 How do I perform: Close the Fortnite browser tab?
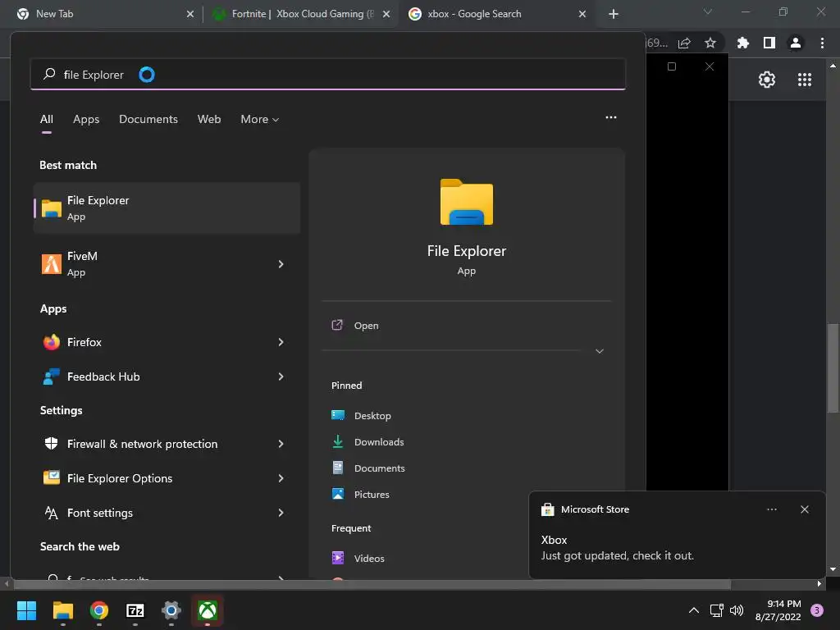pyautogui.click(x=386, y=14)
